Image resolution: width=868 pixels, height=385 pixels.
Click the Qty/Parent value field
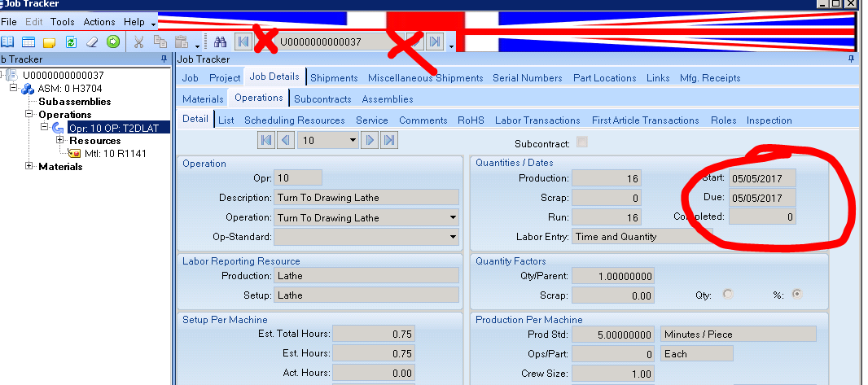(613, 275)
